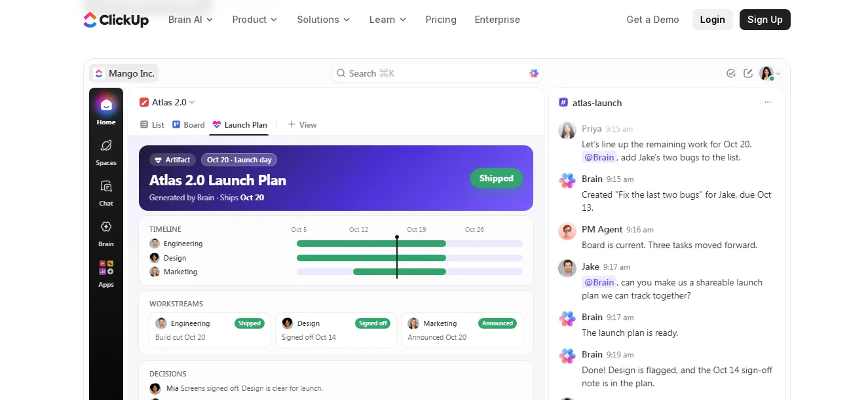Open Spaces in the left sidebar
Image resolution: width=868 pixels, height=400 pixels.
tap(106, 153)
